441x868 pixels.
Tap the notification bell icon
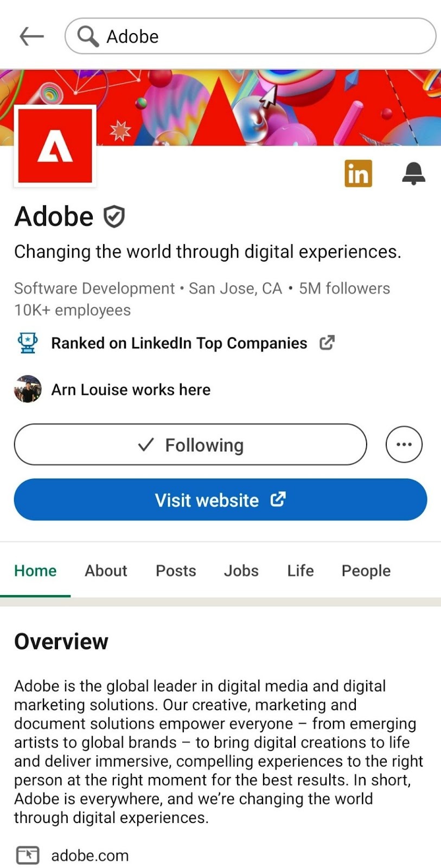pyautogui.click(x=413, y=174)
